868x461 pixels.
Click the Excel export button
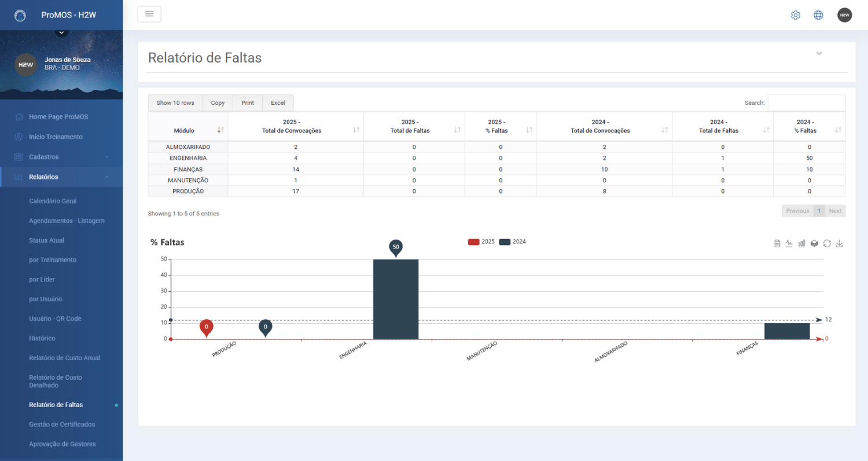tap(278, 103)
